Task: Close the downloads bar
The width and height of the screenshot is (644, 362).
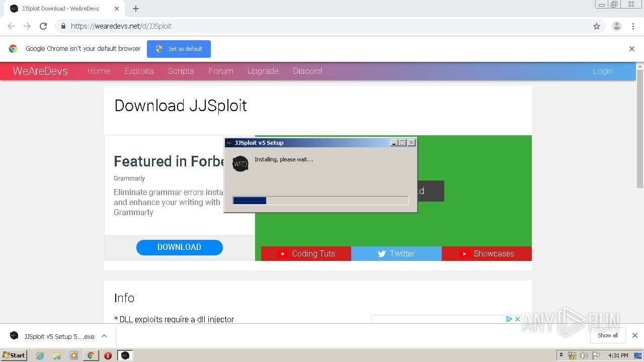Action: [x=635, y=335]
